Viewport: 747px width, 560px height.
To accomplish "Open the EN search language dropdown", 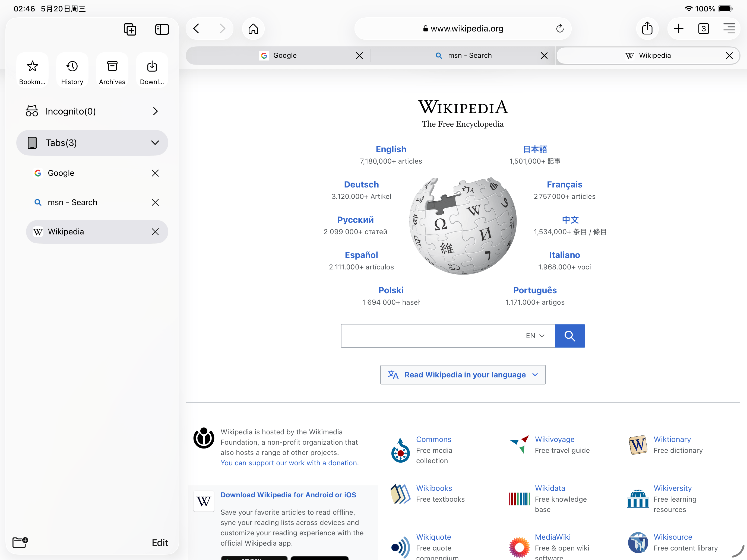I will pyautogui.click(x=535, y=336).
